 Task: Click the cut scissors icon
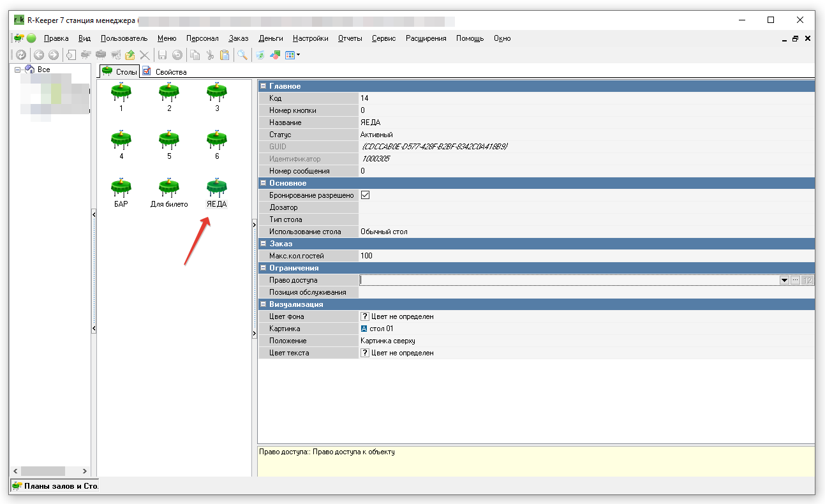(209, 56)
